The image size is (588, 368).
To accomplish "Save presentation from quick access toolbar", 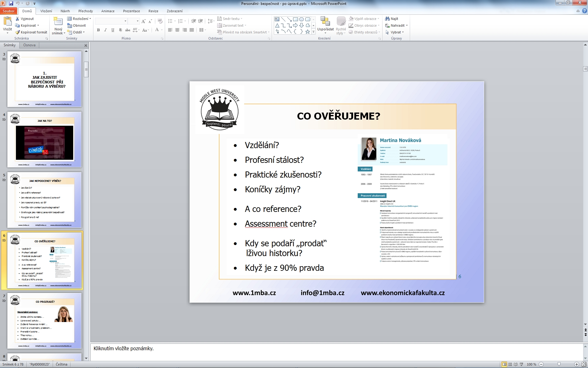I will pyautogui.click(x=11, y=3).
